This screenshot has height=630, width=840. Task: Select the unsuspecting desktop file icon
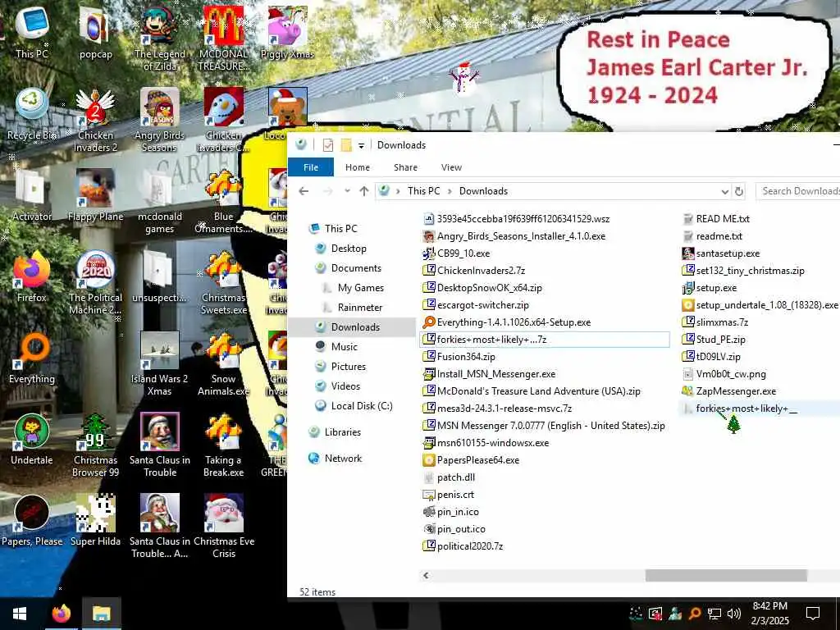click(x=160, y=276)
